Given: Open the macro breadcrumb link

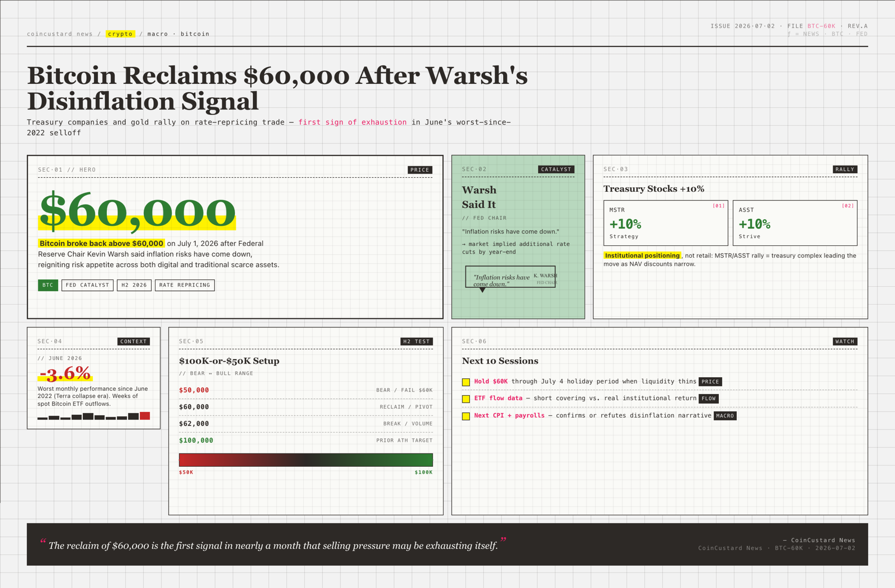Looking at the screenshot, I should [158, 34].
